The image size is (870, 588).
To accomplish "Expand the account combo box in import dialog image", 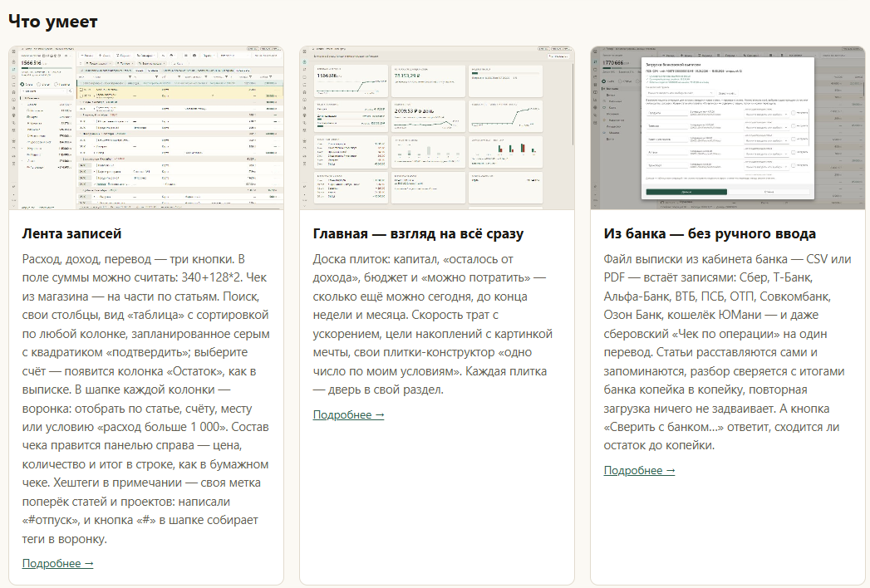I will click(681, 93).
